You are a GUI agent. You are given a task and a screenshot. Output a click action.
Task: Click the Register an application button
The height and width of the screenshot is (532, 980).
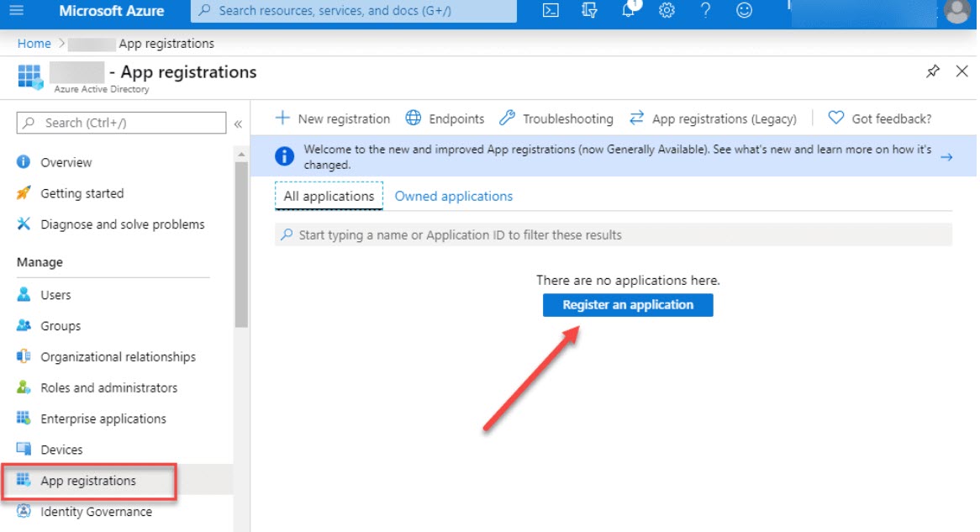pyautogui.click(x=628, y=304)
